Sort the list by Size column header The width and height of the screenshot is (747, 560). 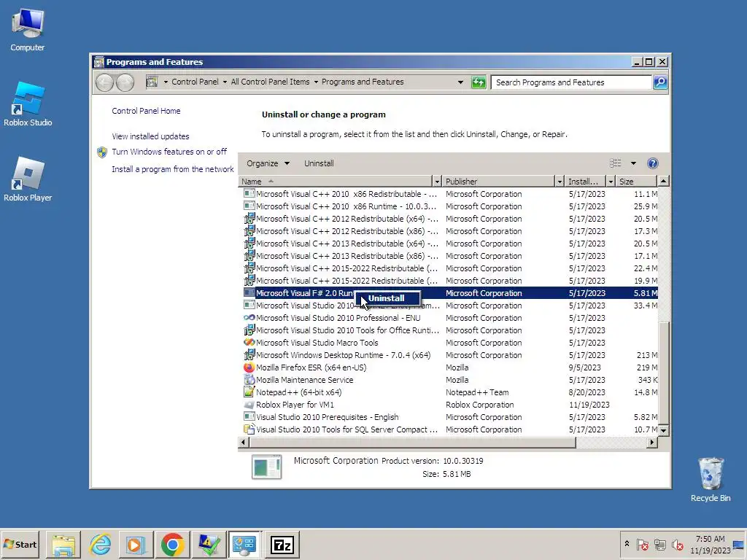point(636,182)
